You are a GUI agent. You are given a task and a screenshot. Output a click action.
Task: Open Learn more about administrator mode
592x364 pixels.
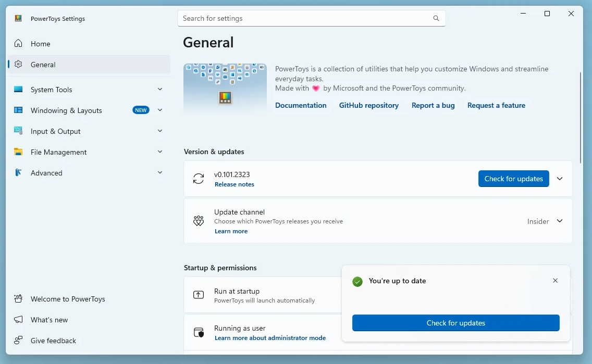[x=270, y=338]
